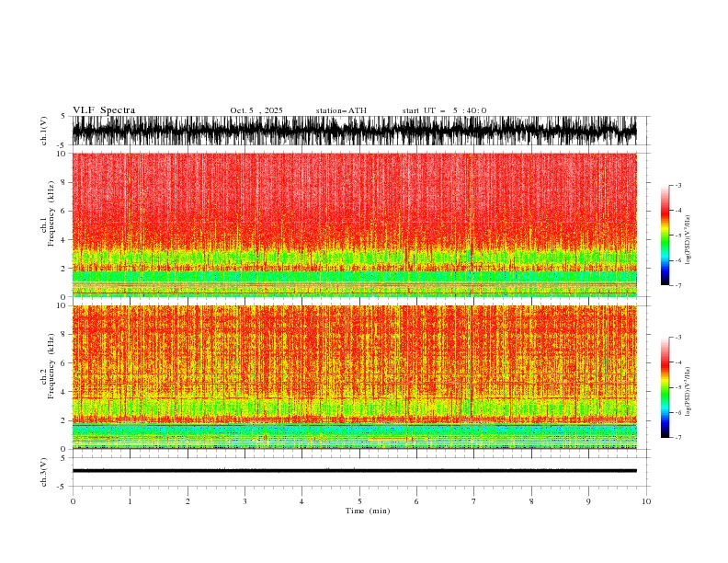Click the "ch.3(V)" axis label
Image resolution: width=728 pixels, height=563 pixels.
[x=44, y=472]
